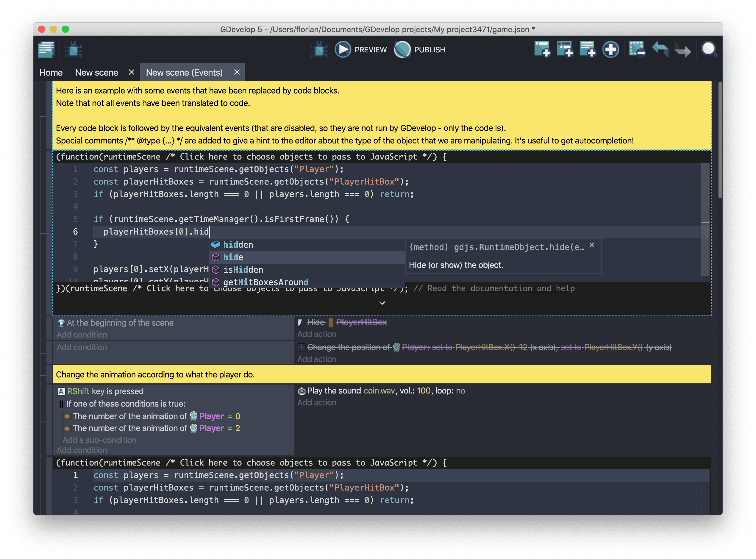Image resolution: width=756 pixels, height=559 pixels.
Task: Open the Read the documentation link
Action: click(501, 288)
